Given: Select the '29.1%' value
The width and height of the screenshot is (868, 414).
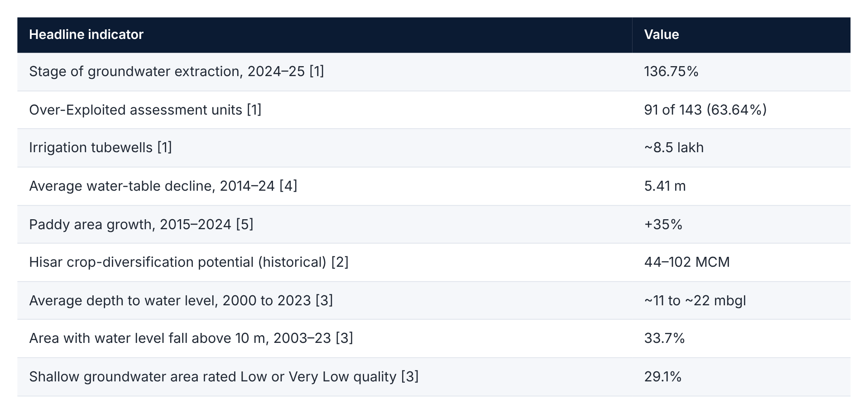Looking at the screenshot, I should pos(662,377).
